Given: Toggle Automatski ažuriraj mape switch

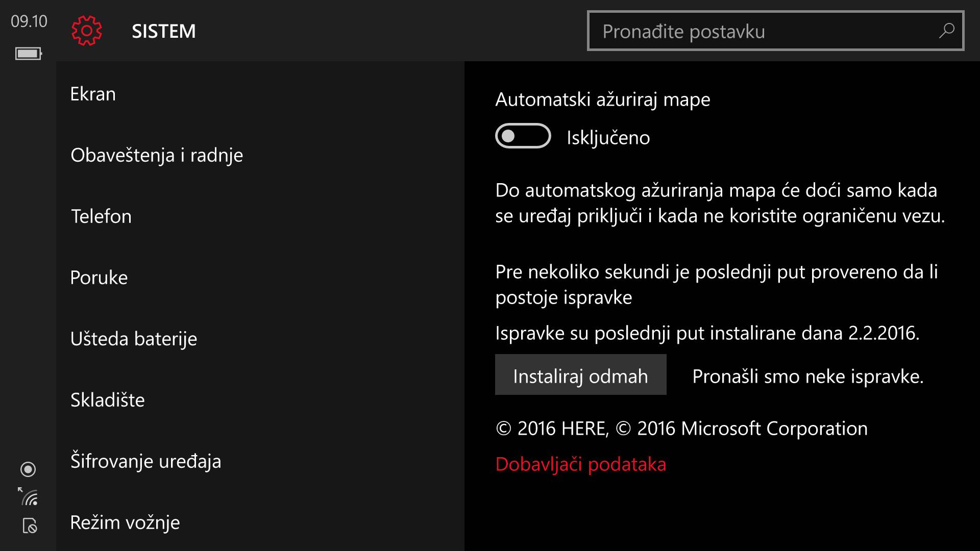Looking at the screenshot, I should pyautogui.click(x=523, y=136).
